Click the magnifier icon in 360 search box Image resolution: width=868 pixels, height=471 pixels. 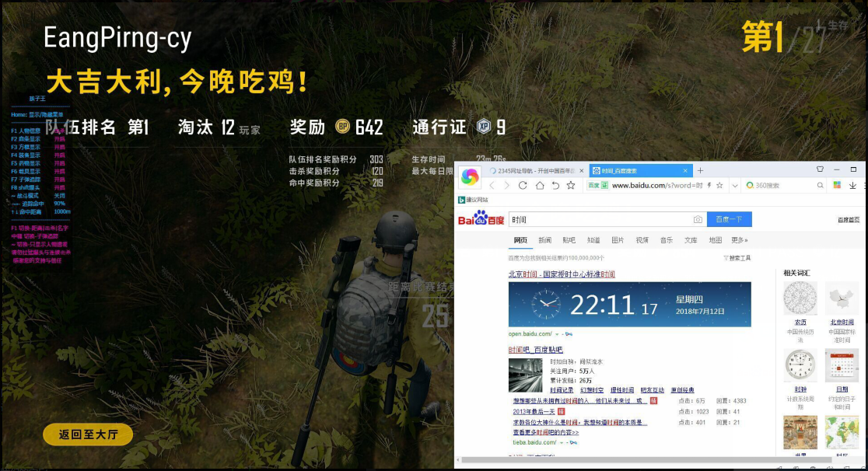(821, 186)
